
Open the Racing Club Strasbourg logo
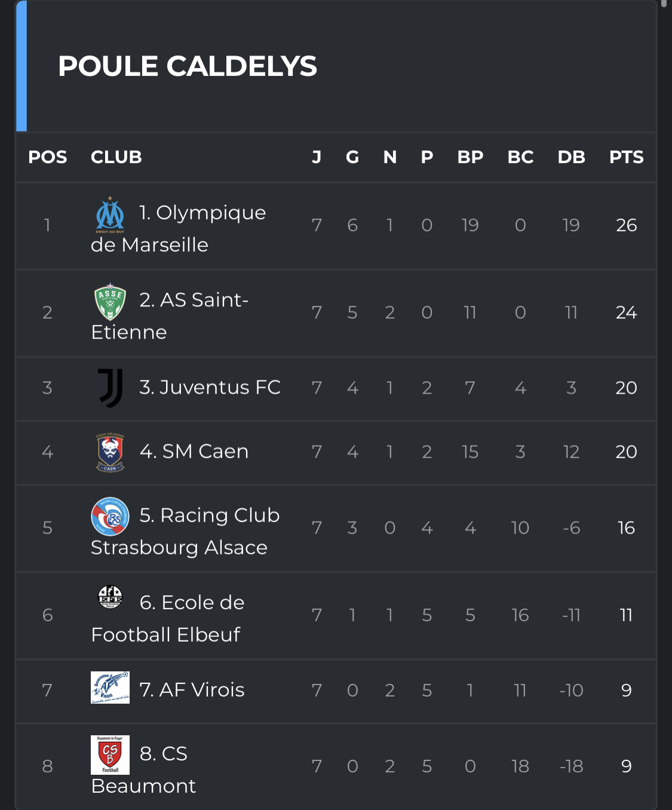coord(111,517)
